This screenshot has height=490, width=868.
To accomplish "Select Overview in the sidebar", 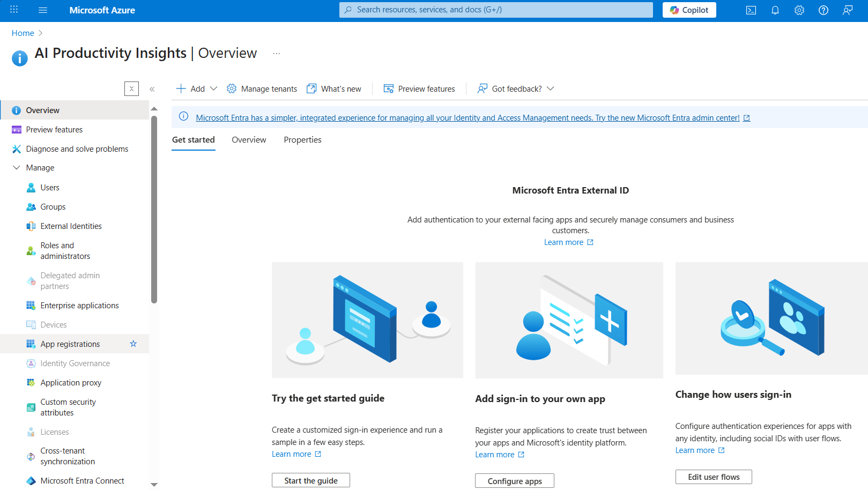I will tap(75, 110).
